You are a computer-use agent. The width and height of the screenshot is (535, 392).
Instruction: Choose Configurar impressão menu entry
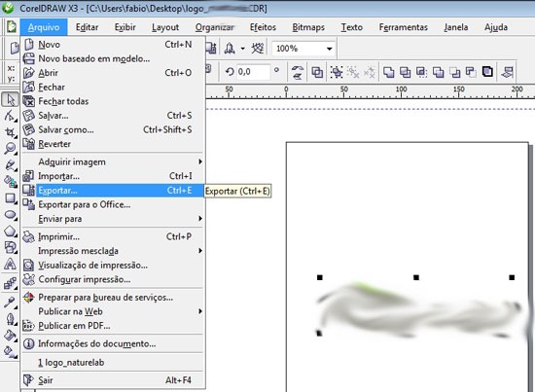(113, 279)
